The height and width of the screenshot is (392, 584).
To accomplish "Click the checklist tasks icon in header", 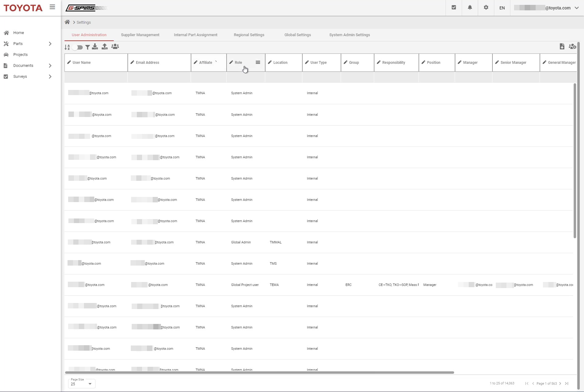I will point(454,8).
